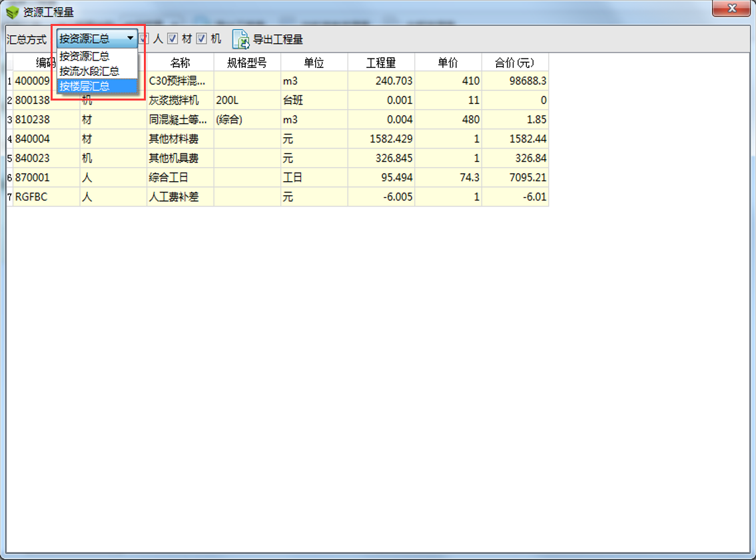This screenshot has width=756, height=560.
Task: Click total cell -6.01
Action: [x=515, y=196]
